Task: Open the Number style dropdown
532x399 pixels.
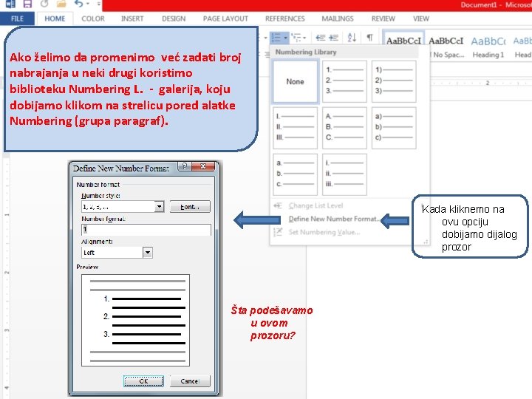Action: click(160, 207)
